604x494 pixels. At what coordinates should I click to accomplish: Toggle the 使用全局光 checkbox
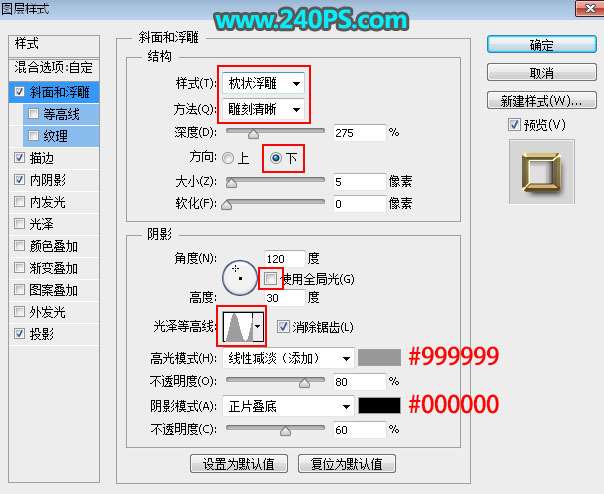(269, 277)
